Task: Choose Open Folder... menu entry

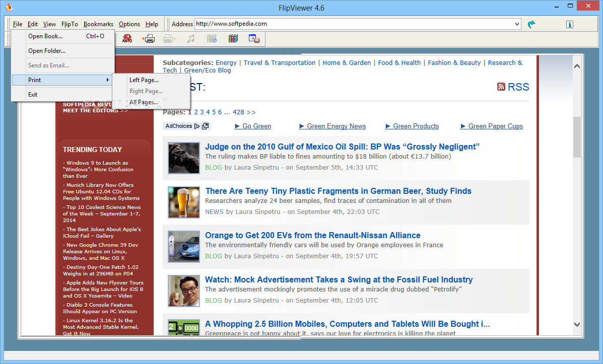Action: tap(63, 51)
